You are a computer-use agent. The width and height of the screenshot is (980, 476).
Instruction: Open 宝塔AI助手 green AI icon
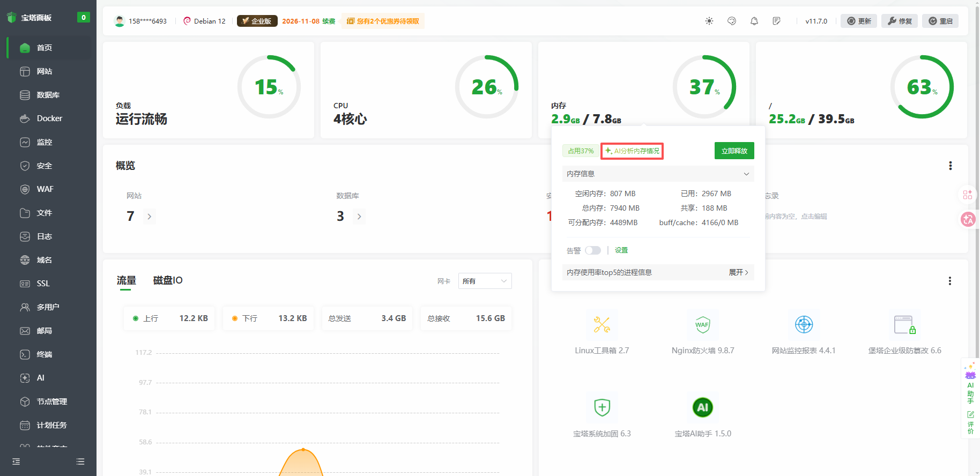[702, 408]
